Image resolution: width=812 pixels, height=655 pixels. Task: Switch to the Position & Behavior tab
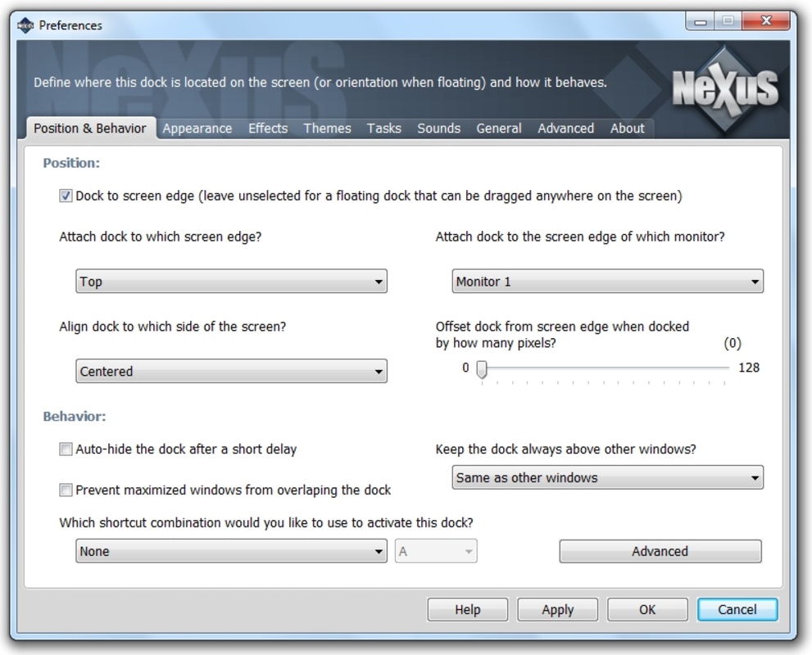tap(90, 129)
